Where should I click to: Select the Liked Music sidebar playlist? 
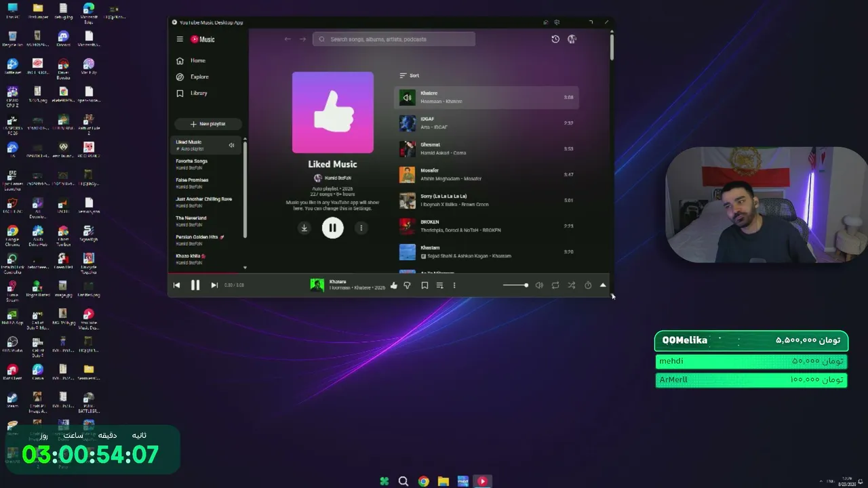205,145
